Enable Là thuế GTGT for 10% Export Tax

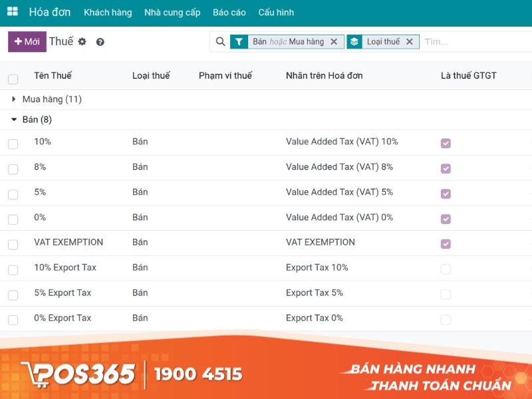click(446, 268)
